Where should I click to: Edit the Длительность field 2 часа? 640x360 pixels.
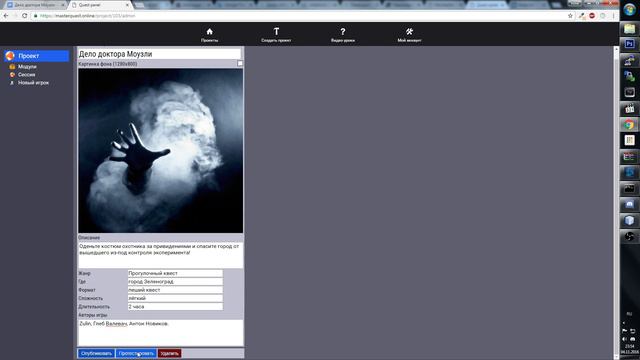coord(175,307)
